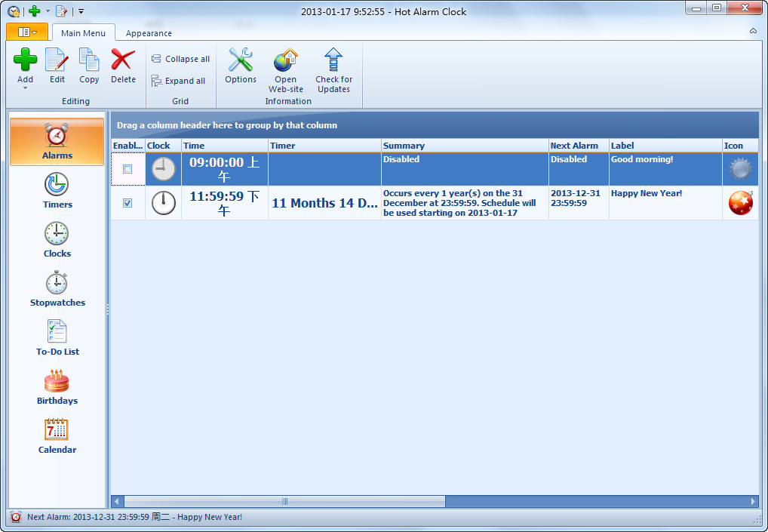Click the Copy alarm icon
The width and height of the screenshot is (768, 532).
[x=89, y=60]
